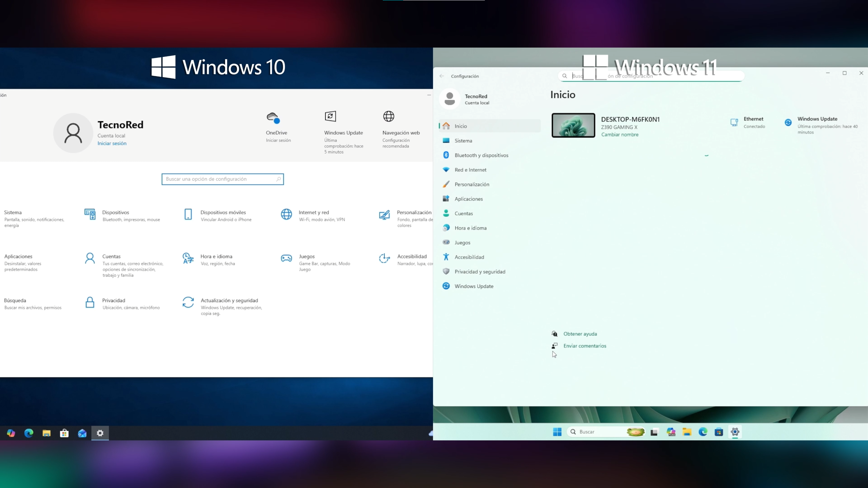Screen dimensions: 868x488
Task: Click Iniciar sesión link under TecnoRed
Action: [x=112, y=143]
